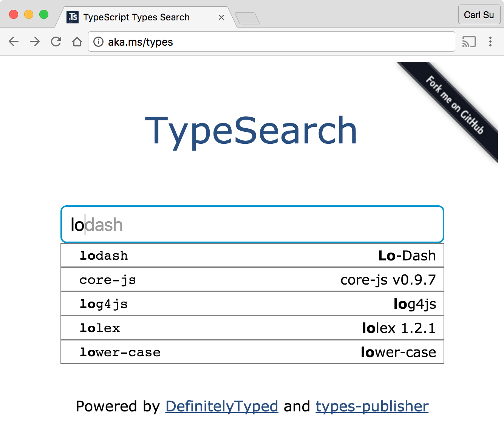Select the lower-case suggestion
The height and width of the screenshot is (425, 504).
tap(252, 352)
